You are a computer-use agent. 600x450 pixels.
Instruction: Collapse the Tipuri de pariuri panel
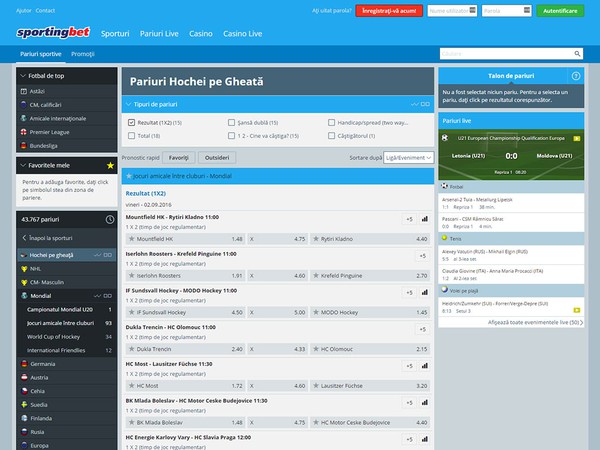(x=129, y=104)
